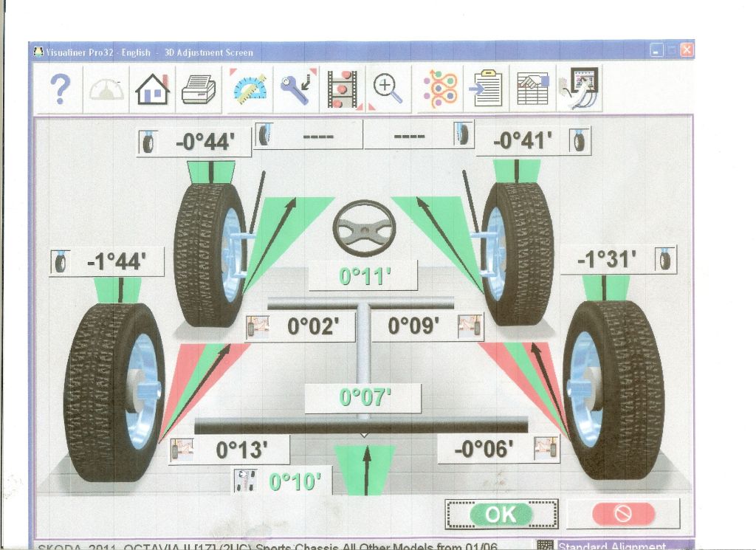
Task: Cancel with the red prohibited button
Action: click(x=623, y=513)
